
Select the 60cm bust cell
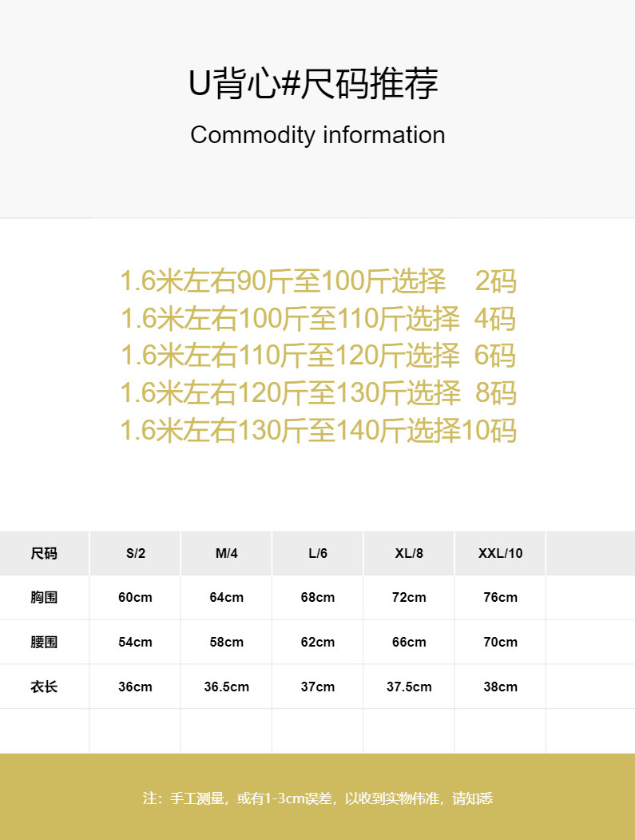point(135,598)
